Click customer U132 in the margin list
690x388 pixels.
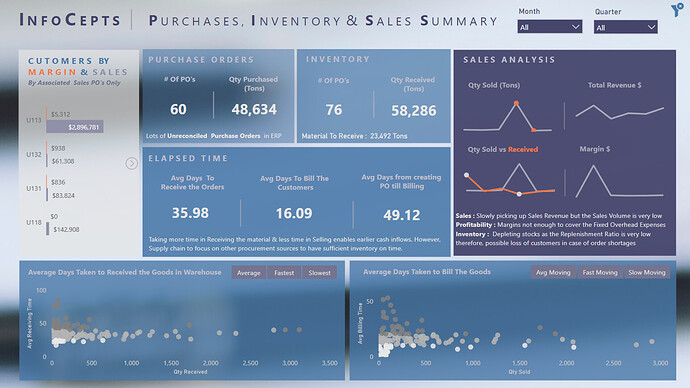(33, 154)
